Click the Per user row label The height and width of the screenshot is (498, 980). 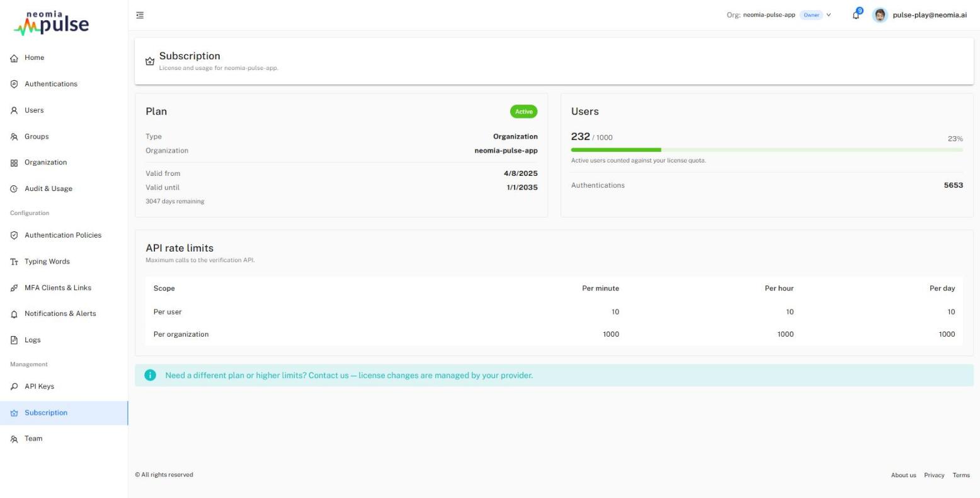(168, 312)
